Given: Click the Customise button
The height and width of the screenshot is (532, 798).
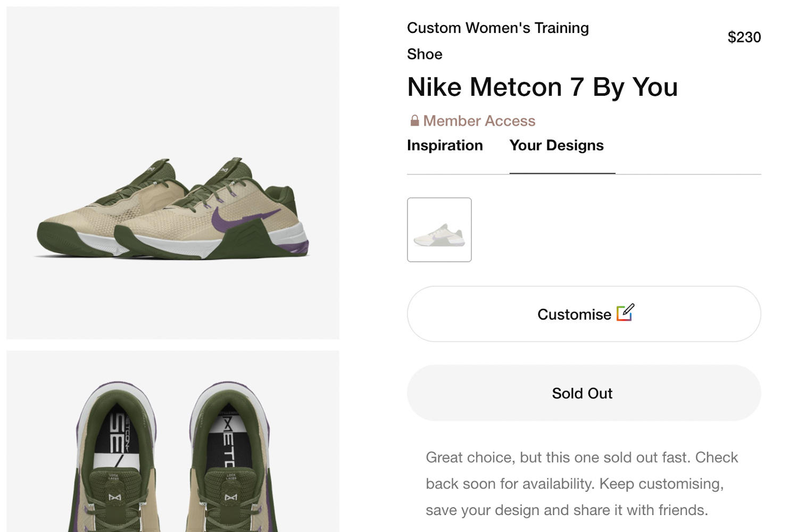Looking at the screenshot, I should point(584,314).
